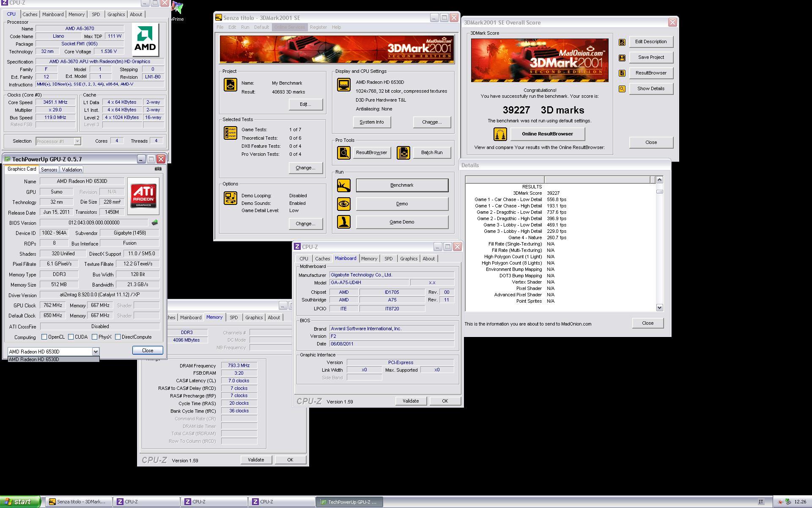Click the Benchmark button

[x=402, y=185]
